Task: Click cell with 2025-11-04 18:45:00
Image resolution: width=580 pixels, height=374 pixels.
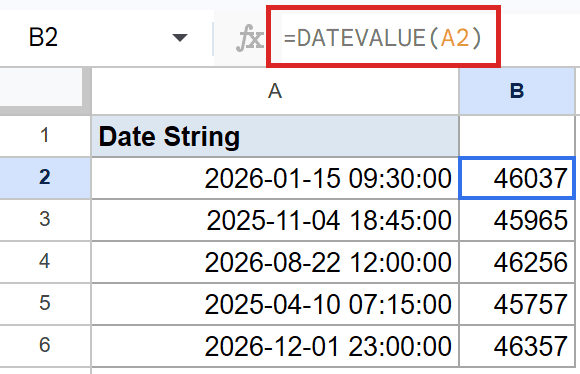Action: (x=275, y=220)
